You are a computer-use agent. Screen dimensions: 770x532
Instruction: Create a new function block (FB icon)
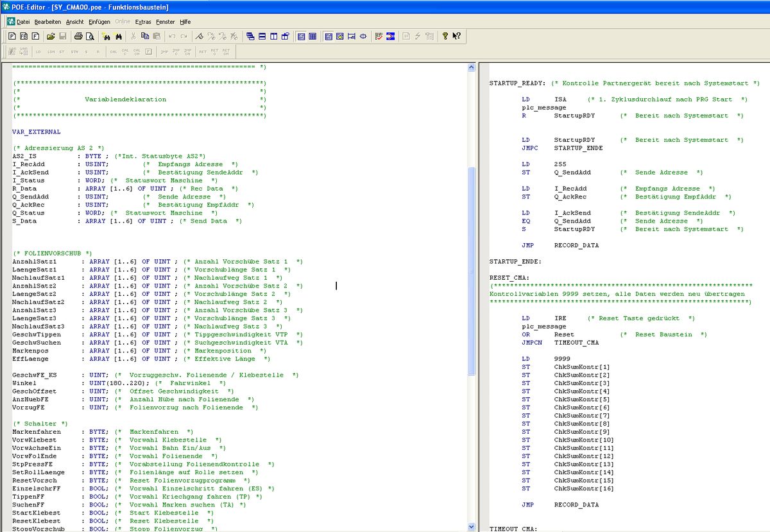(x=24, y=37)
